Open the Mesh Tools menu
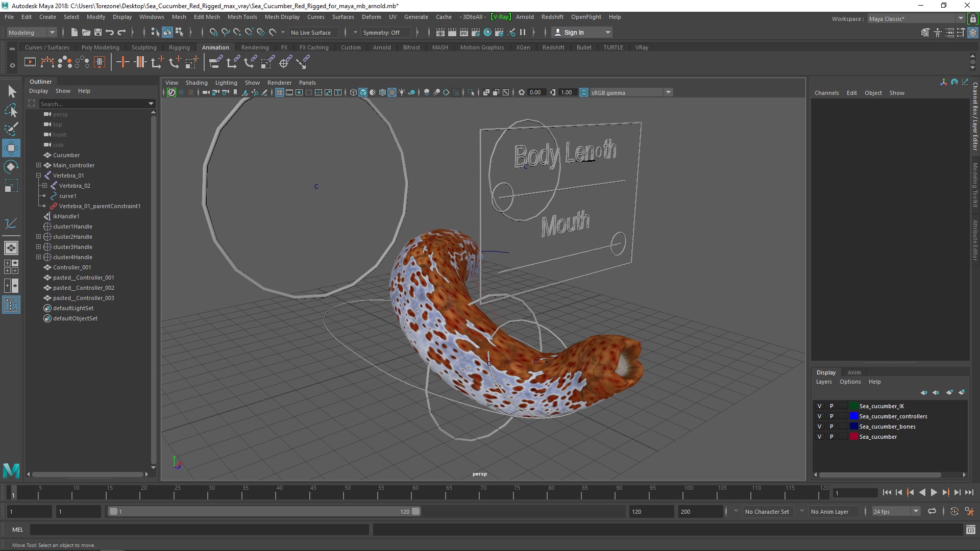This screenshot has width=980, height=551. [242, 17]
